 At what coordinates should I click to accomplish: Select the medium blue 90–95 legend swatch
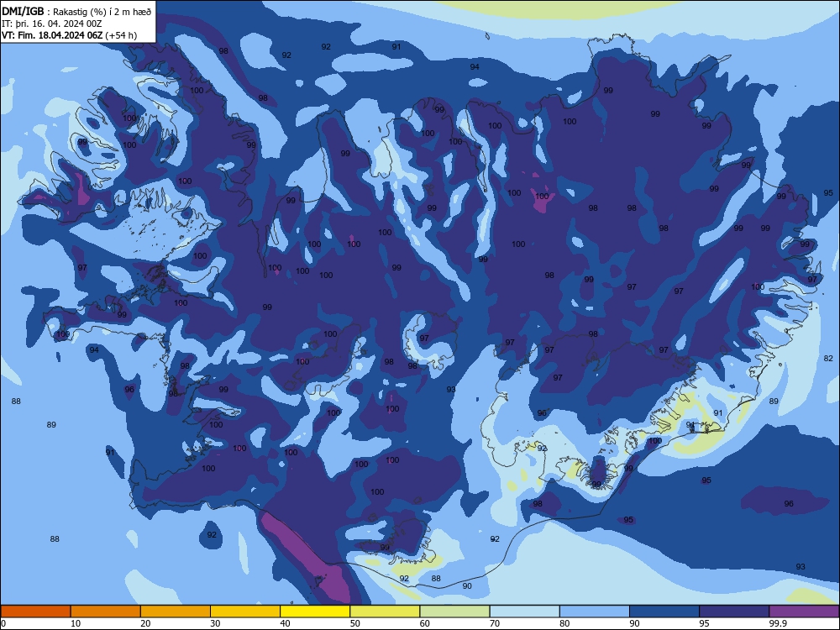click(664, 612)
